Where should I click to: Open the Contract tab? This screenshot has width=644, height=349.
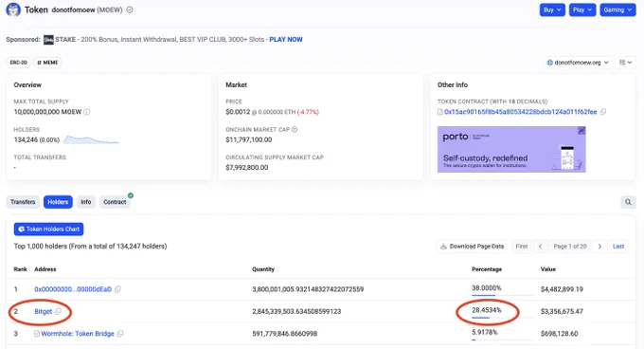coord(115,202)
